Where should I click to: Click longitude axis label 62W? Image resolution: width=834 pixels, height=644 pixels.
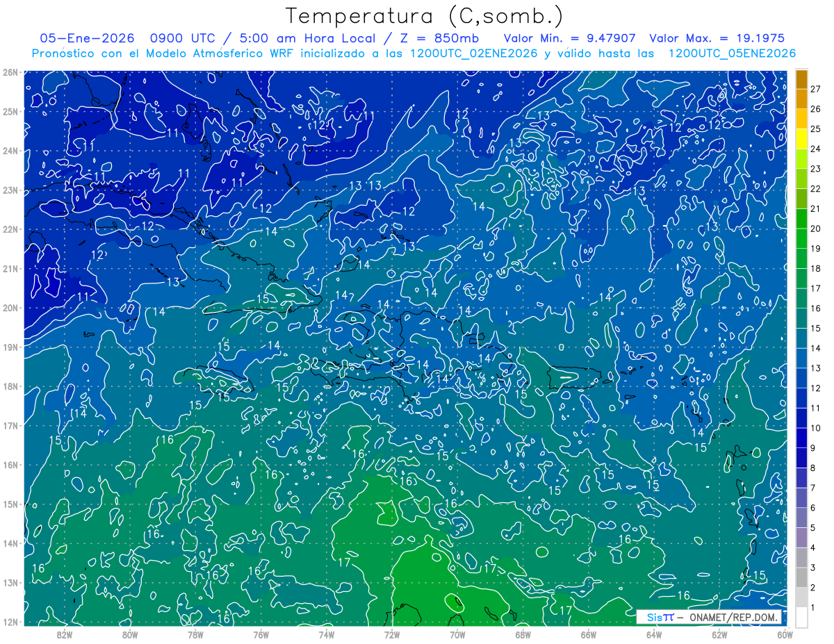719,634
